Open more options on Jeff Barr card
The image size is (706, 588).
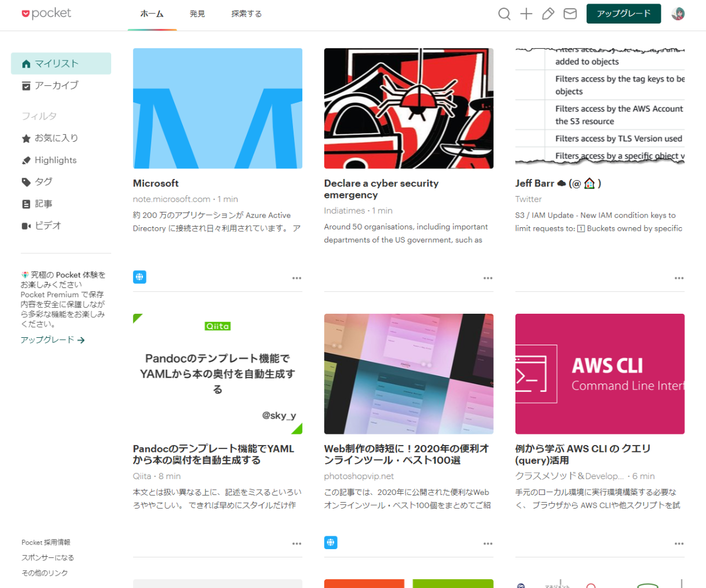[679, 278]
